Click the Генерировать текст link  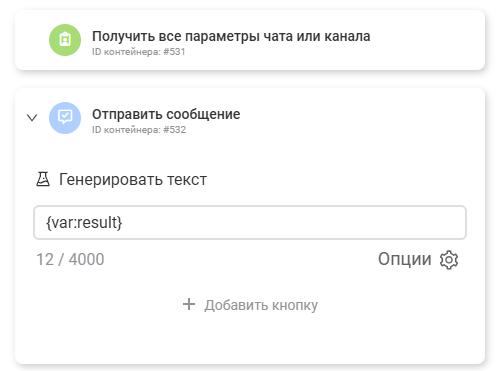click(133, 179)
